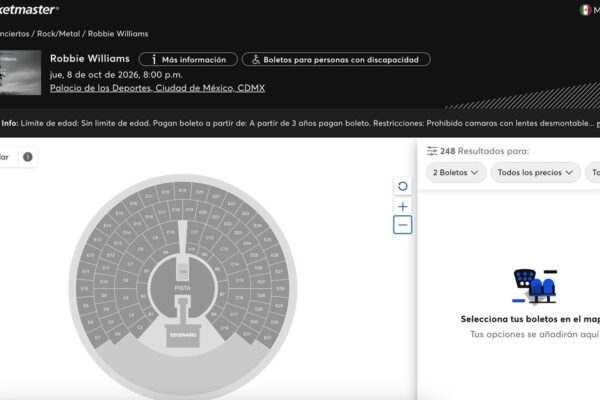This screenshot has height=400, width=600.
Task: Zoom in on the venue map
Action: tap(402, 206)
